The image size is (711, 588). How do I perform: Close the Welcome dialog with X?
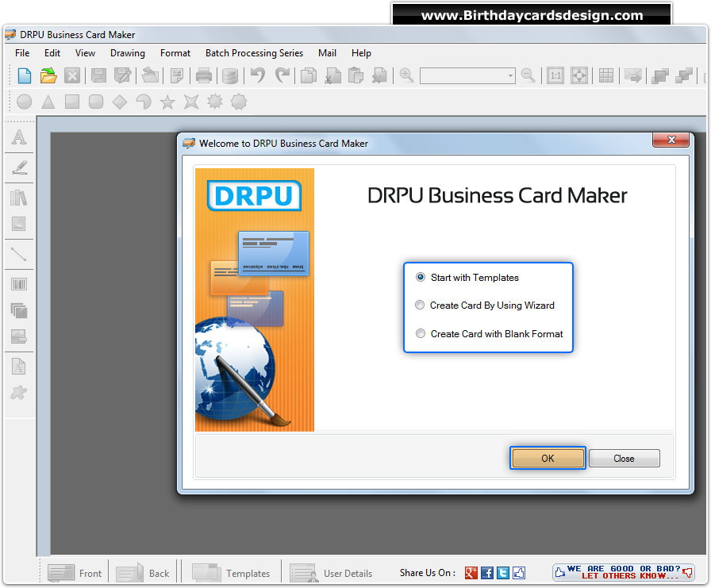(671, 140)
